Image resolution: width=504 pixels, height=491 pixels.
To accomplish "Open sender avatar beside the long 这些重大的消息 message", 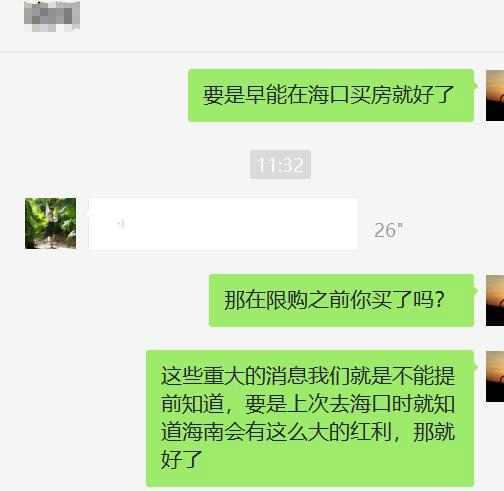I will [x=495, y=377].
